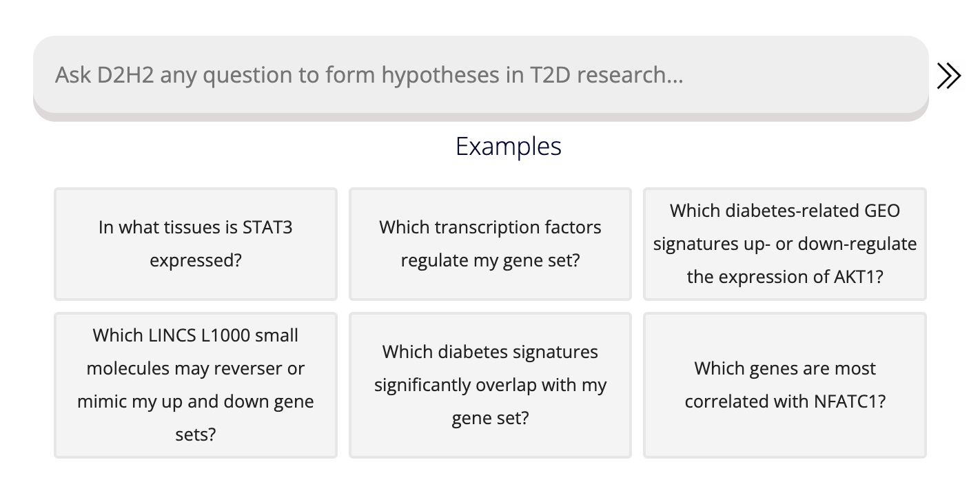The width and height of the screenshot is (980, 482).
Task: Place cursor in the T2D research search bar
Action: [480, 74]
